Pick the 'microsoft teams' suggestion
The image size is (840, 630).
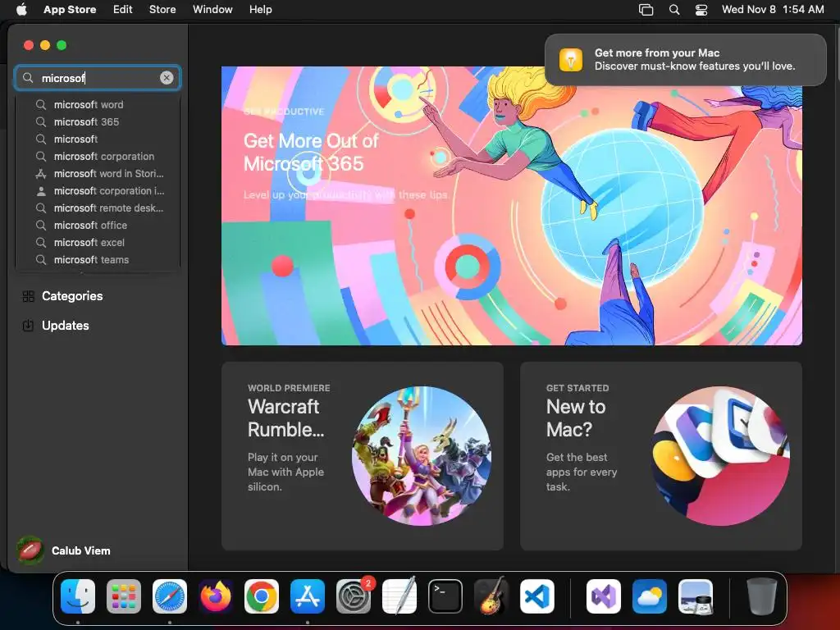click(x=98, y=259)
